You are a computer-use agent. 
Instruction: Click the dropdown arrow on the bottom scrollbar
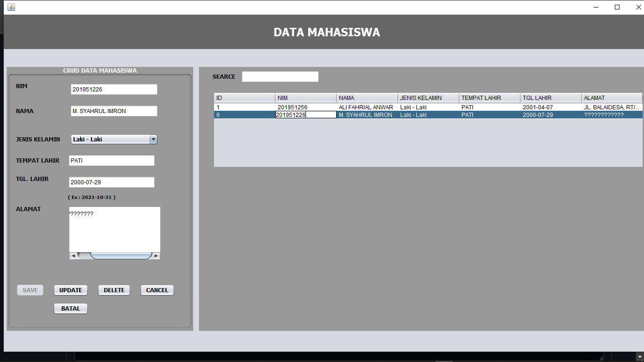pos(640,356)
